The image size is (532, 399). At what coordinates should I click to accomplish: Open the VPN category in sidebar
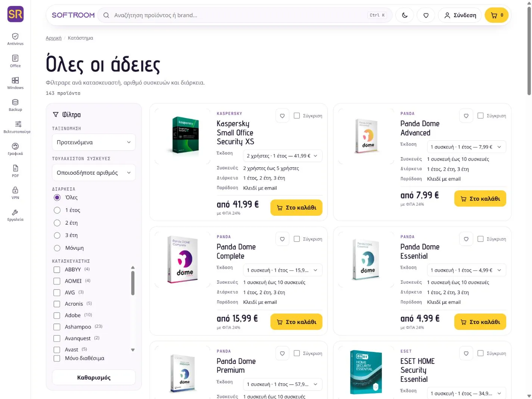pyautogui.click(x=15, y=193)
